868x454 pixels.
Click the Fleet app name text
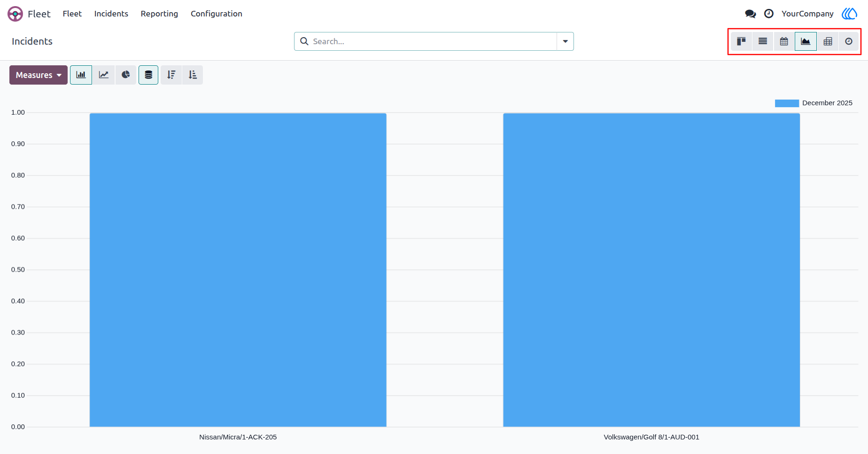pyautogui.click(x=39, y=14)
